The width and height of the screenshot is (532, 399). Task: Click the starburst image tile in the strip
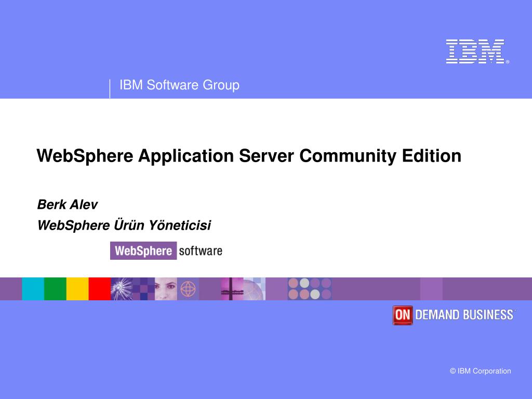122,289
